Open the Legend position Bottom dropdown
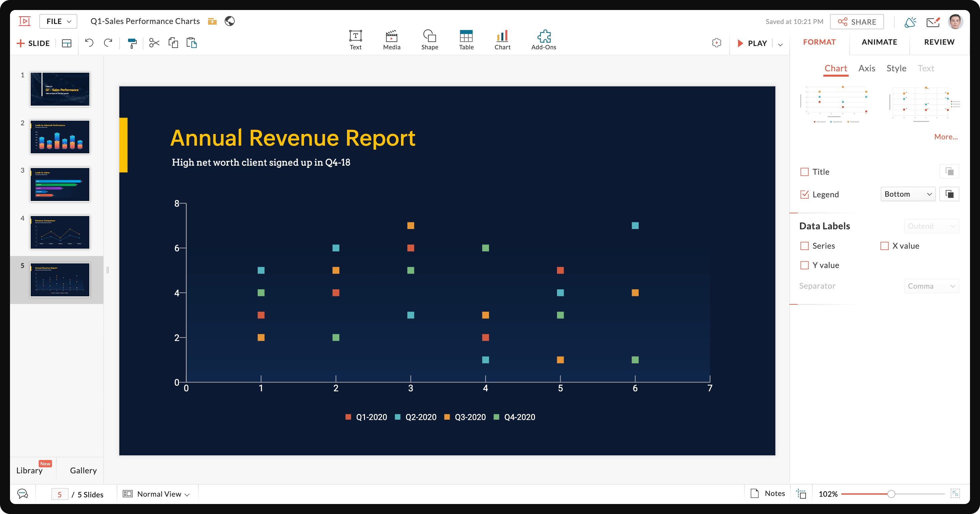Viewport: 980px width, 514px height. 908,194
